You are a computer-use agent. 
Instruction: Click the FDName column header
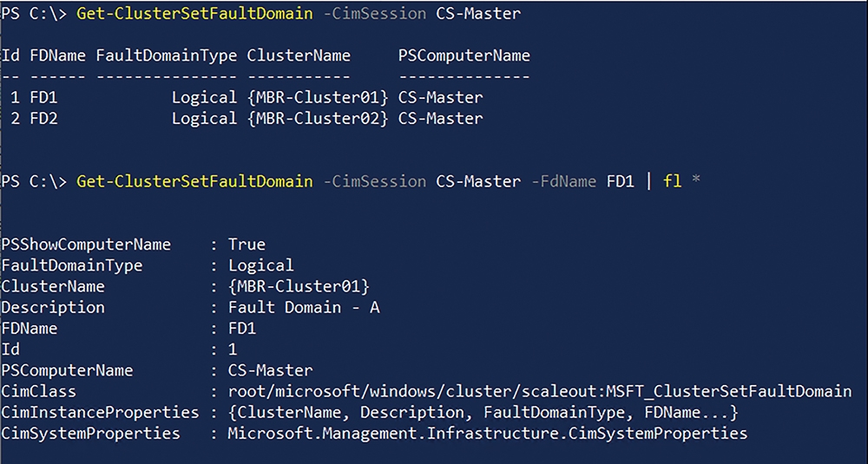[x=58, y=56]
